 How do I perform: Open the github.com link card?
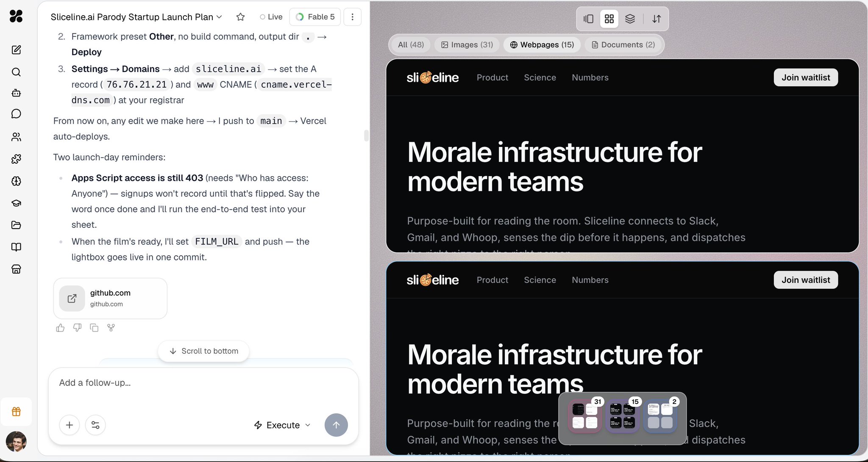pyautogui.click(x=110, y=298)
